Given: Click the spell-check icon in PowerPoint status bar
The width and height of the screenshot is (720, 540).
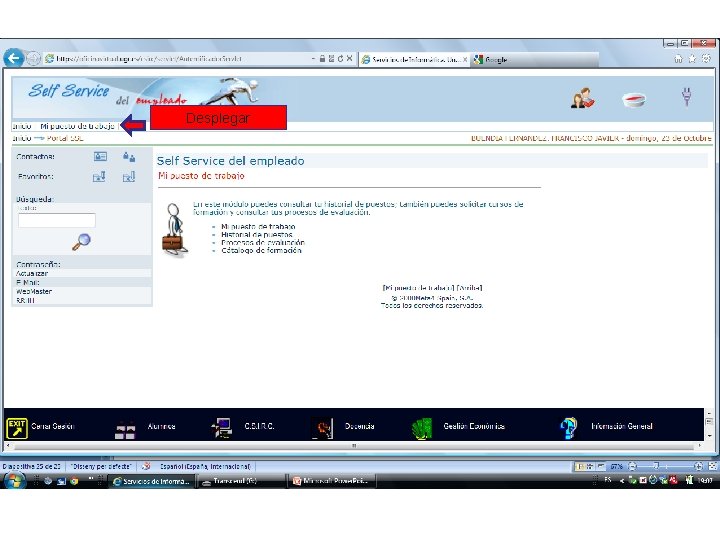Looking at the screenshot, I should pos(146,466).
